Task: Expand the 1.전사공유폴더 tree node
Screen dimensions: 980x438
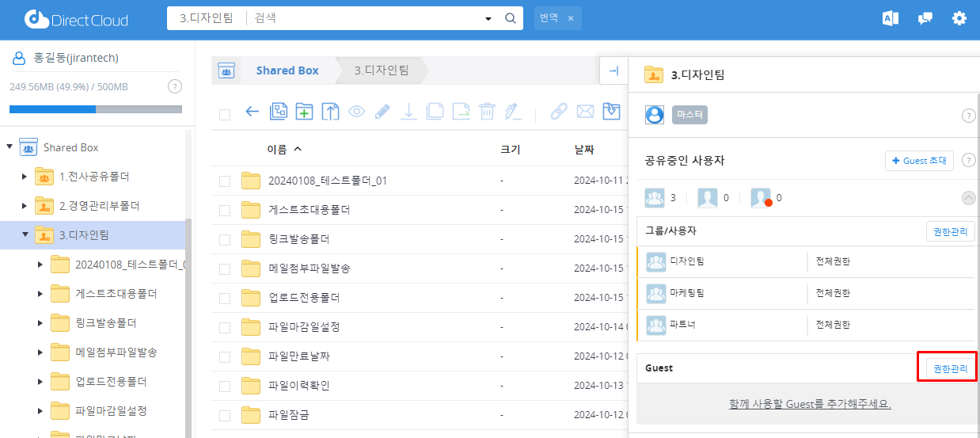Action: 25,177
